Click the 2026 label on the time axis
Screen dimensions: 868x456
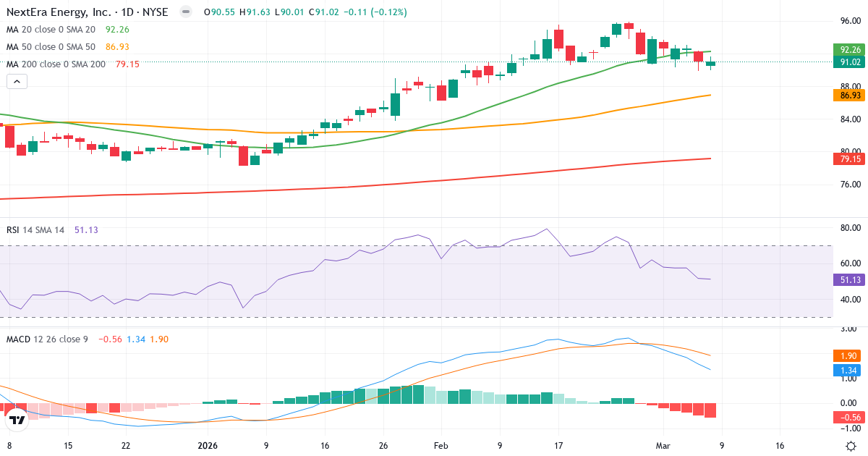pyautogui.click(x=208, y=447)
